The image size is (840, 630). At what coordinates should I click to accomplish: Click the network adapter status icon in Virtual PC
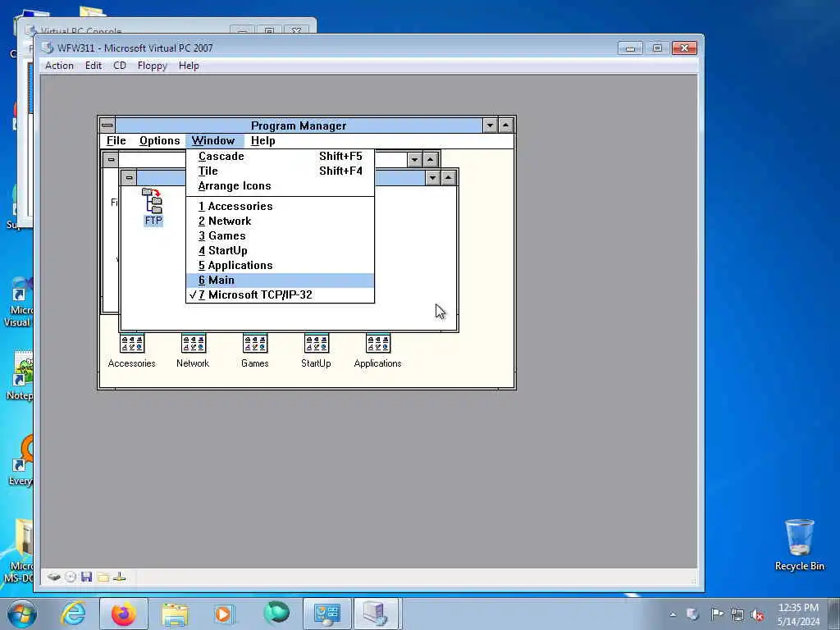click(x=120, y=577)
